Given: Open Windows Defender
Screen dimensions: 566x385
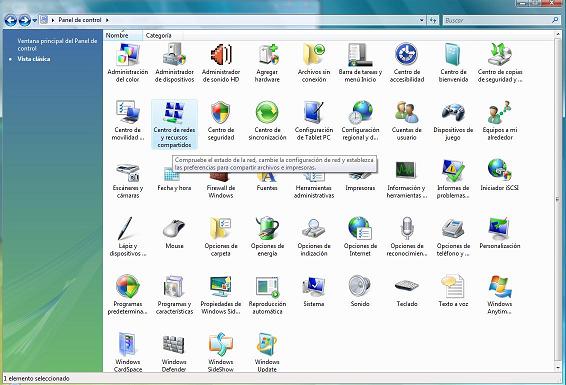Looking at the screenshot, I should 174,353.
